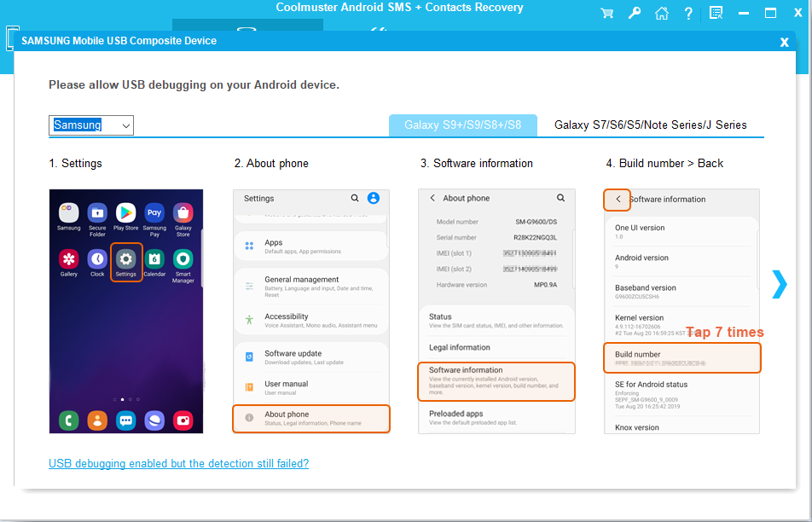Click the About phone entry in step 2
This screenshot has height=522, width=812.
point(310,418)
